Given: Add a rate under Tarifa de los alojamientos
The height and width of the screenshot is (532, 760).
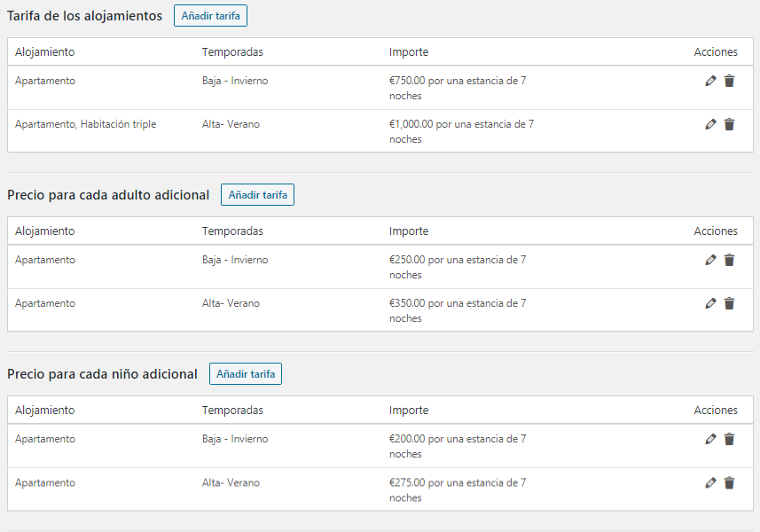Looking at the screenshot, I should point(210,16).
